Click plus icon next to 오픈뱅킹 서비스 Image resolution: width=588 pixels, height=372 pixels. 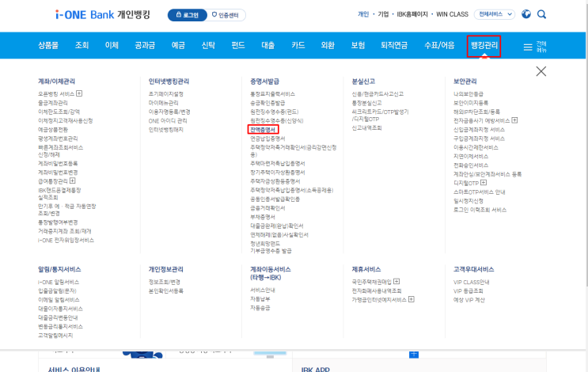(x=79, y=93)
